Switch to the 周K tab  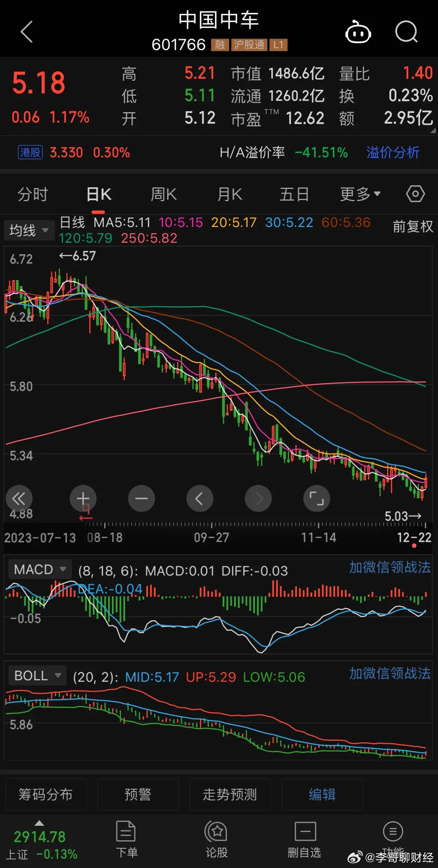coord(163,194)
